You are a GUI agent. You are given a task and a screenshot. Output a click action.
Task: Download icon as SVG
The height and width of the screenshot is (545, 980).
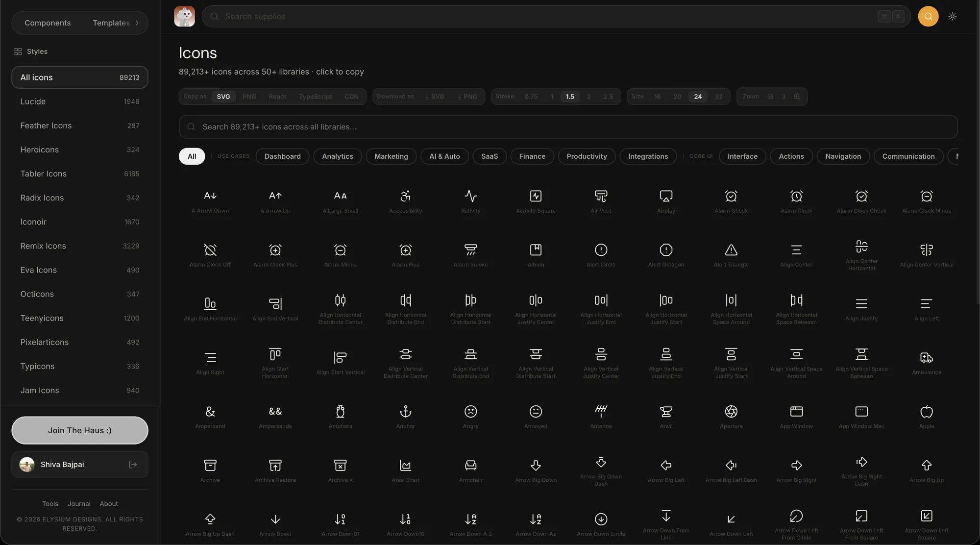434,97
